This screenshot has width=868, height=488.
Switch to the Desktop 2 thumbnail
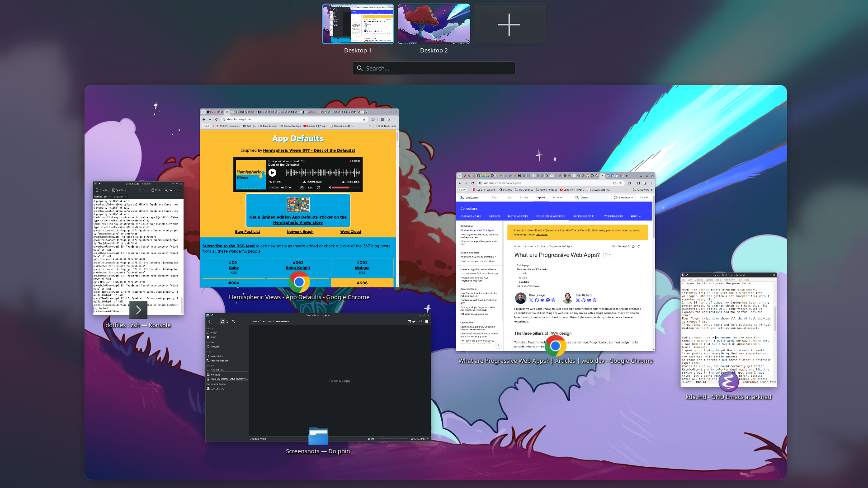pos(434,24)
